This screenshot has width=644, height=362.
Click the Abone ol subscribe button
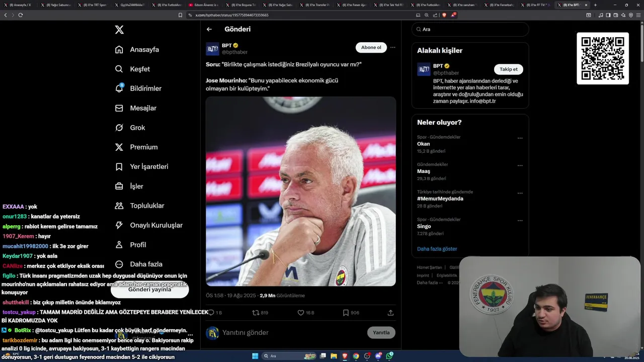[371, 48]
